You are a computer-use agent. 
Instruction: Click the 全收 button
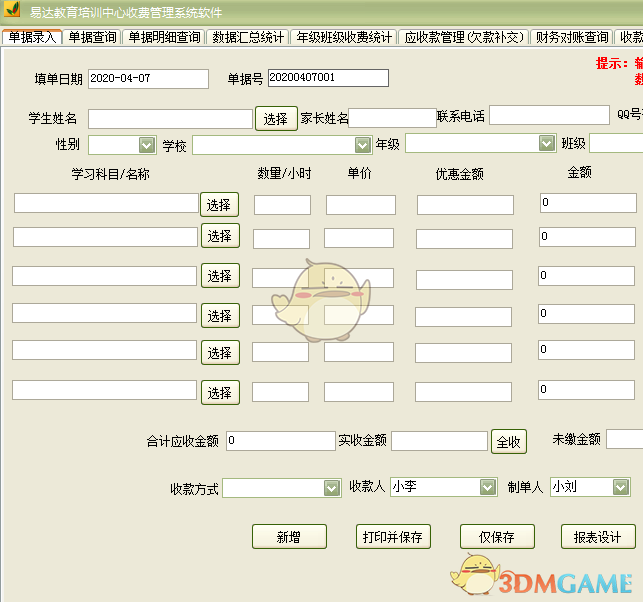click(509, 442)
